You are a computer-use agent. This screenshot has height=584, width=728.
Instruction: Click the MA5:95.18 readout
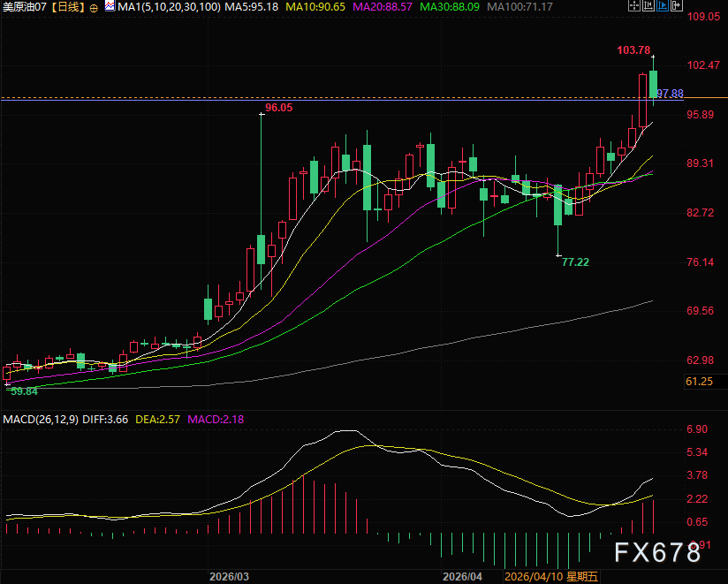point(251,7)
